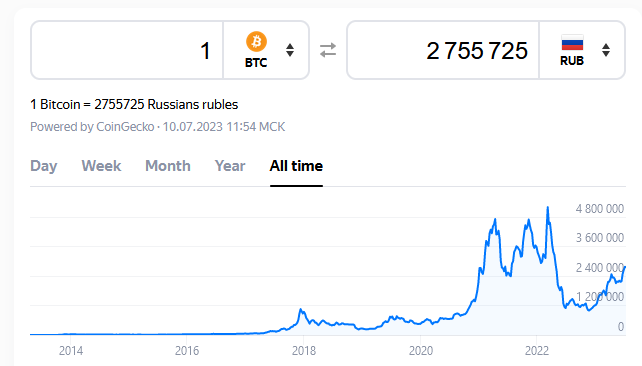Open the RUB currency selector arrows
This screenshot has width=642, height=366.
point(606,50)
